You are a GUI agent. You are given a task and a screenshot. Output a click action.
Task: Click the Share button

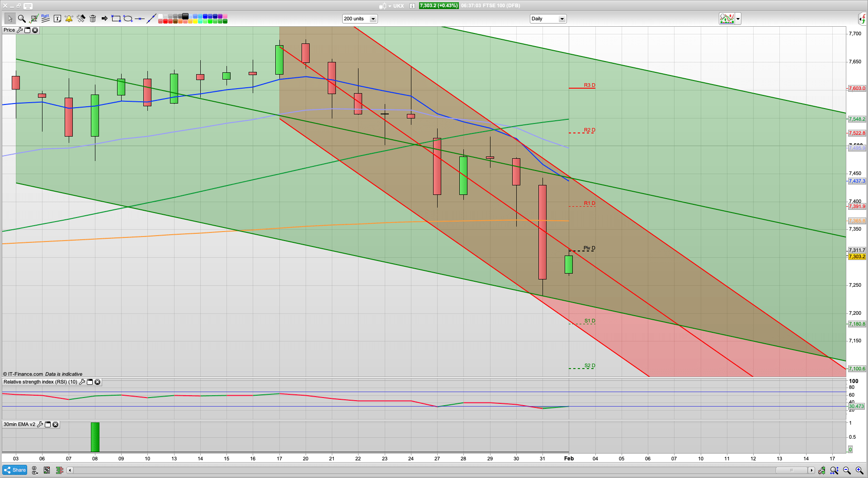tap(15, 470)
